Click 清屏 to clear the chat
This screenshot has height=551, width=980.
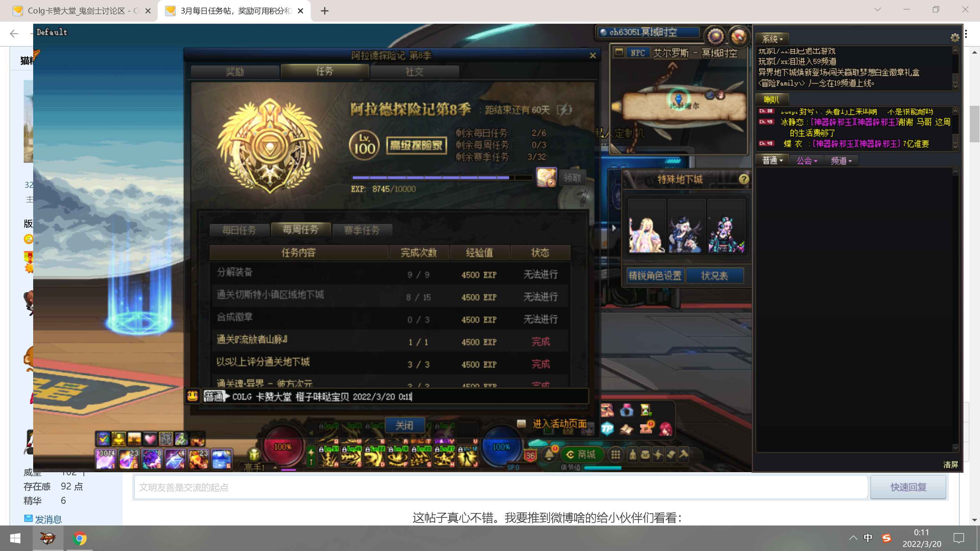coord(950,464)
